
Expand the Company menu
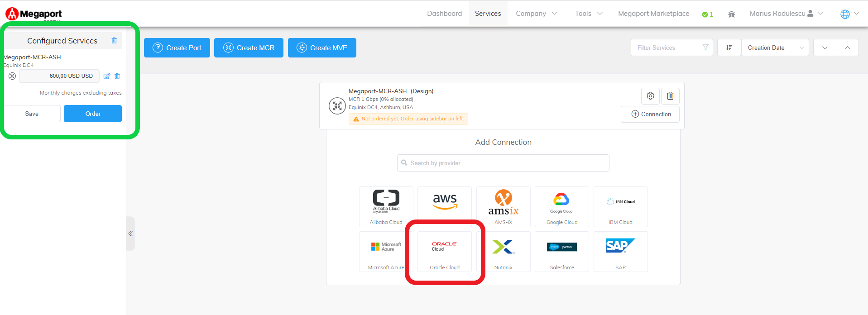(x=537, y=14)
